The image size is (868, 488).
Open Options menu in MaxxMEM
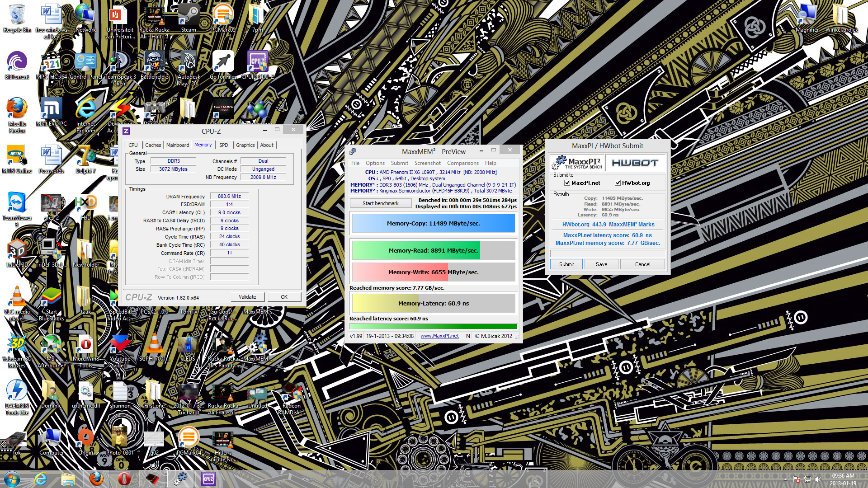[375, 163]
